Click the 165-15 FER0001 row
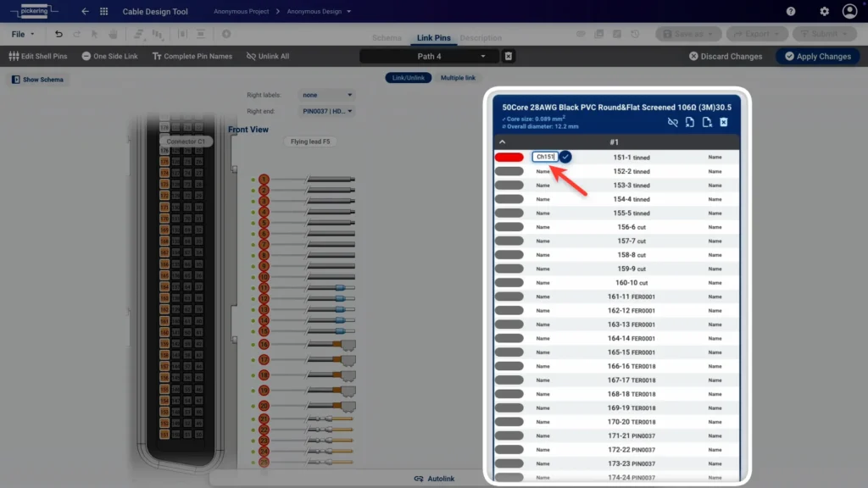868x488 pixels. pyautogui.click(x=617, y=352)
